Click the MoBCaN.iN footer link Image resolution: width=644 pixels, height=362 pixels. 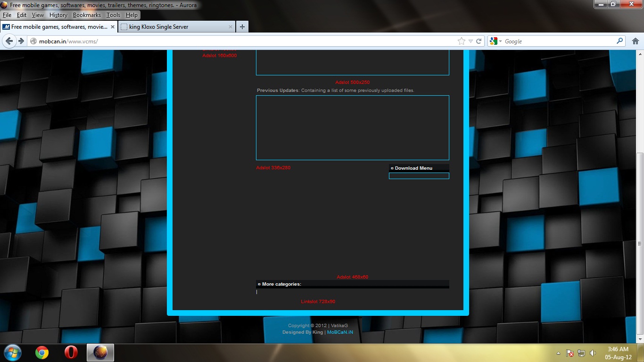(340, 332)
